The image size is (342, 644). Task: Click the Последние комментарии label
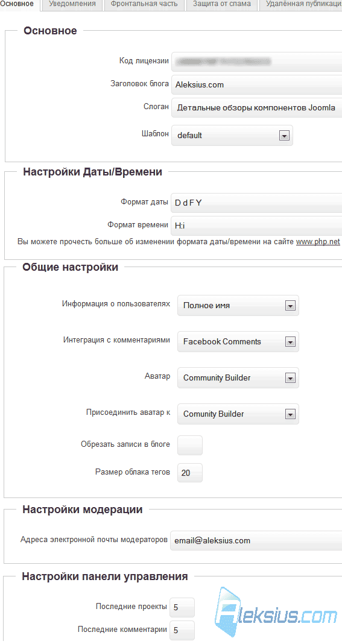pos(122,629)
